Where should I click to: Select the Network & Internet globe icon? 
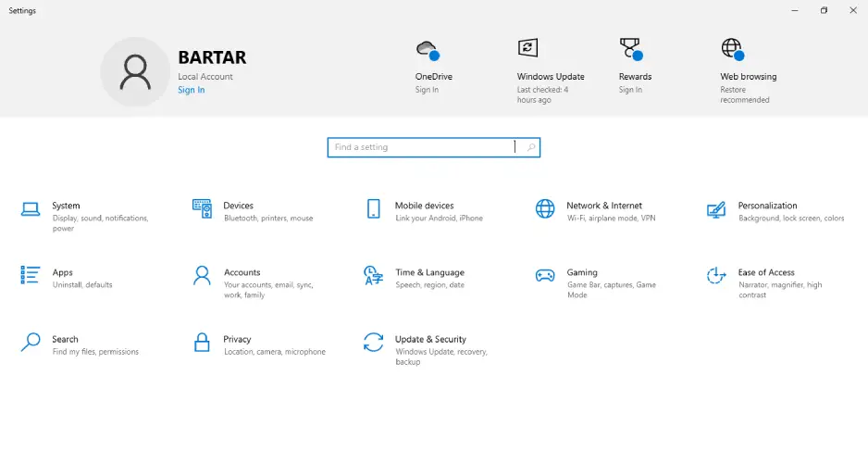(546, 208)
